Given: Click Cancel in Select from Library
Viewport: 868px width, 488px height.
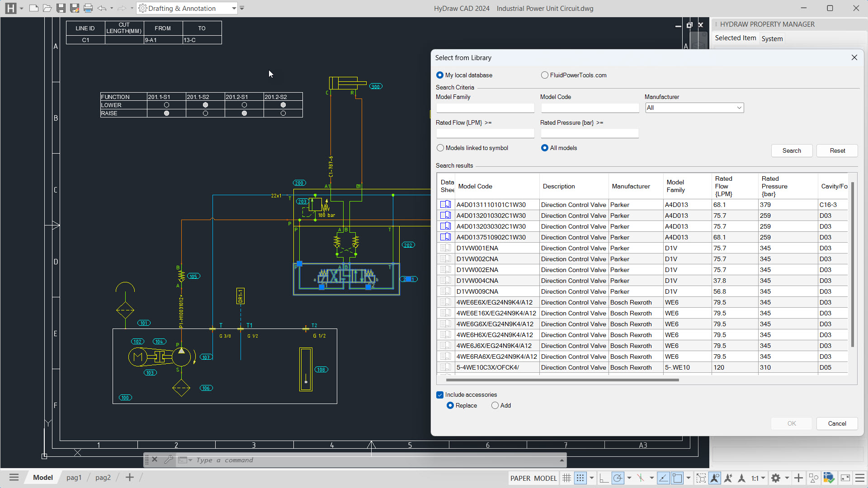Looking at the screenshot, I should (837, 423).
